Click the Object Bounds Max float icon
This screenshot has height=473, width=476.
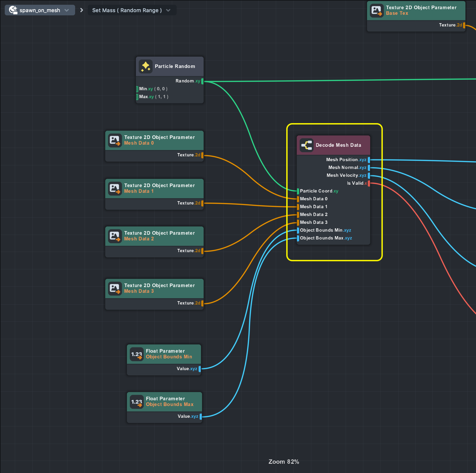coord(137,402)
